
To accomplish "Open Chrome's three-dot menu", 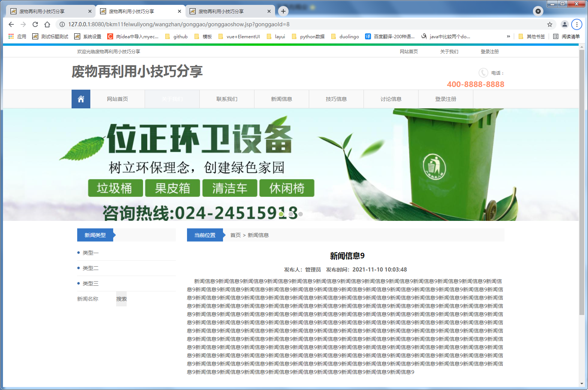I will pyautogui.click(x=577, y=24).
